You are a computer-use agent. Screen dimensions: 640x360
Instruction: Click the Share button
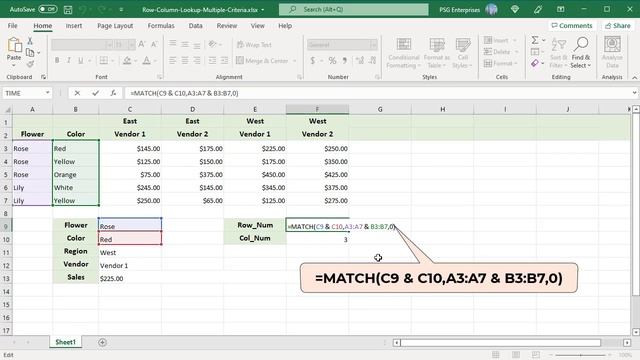(x=618, y=25)
